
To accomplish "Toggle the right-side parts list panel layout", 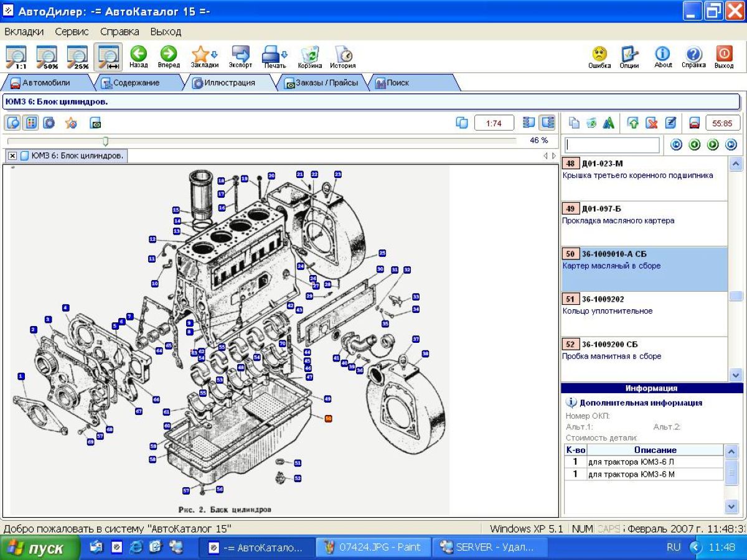I will coord(547,123).
